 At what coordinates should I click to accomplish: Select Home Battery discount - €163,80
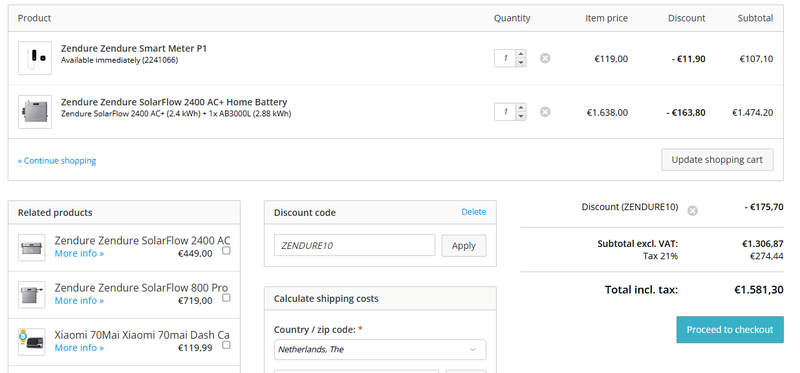(x=686, y=112)
